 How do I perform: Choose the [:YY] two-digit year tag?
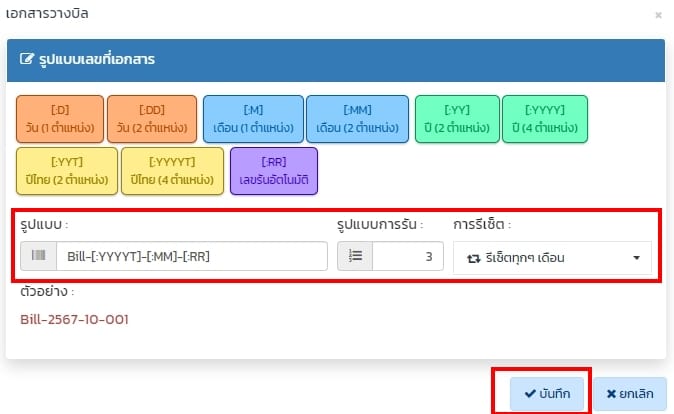455,119
